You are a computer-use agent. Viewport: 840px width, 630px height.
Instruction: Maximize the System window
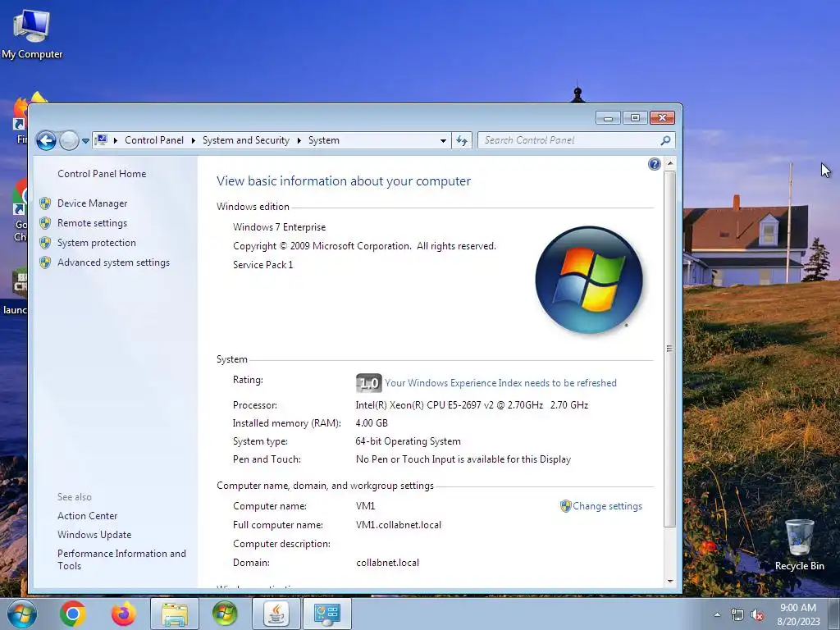pos(636,117)
